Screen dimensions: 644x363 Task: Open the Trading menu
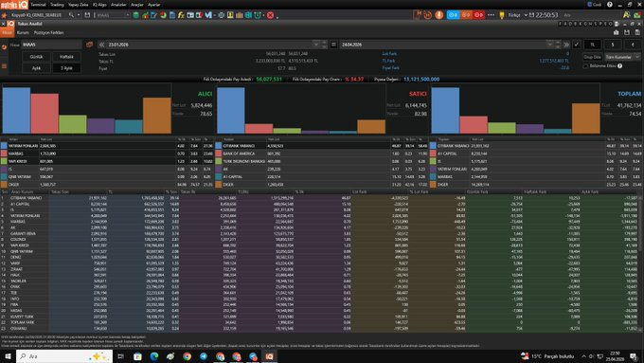click(57, 5)
